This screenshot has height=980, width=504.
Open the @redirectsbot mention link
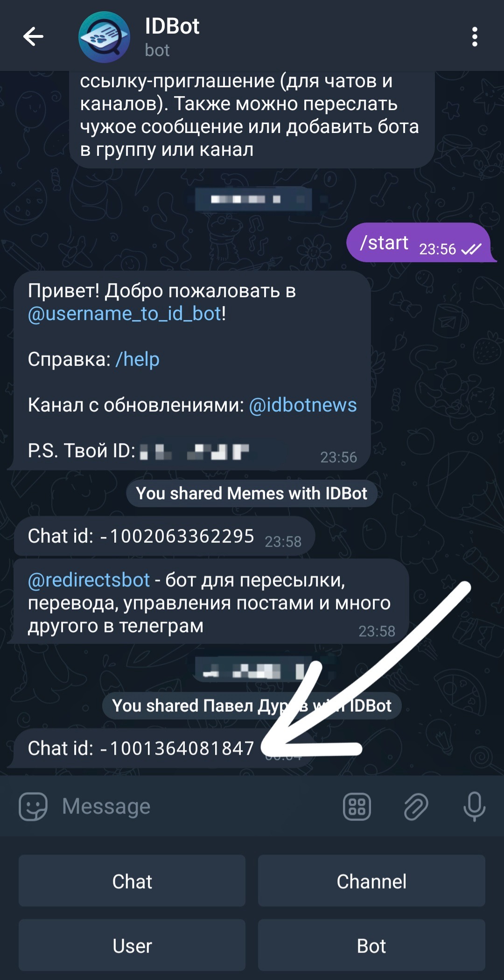point(89,580)
